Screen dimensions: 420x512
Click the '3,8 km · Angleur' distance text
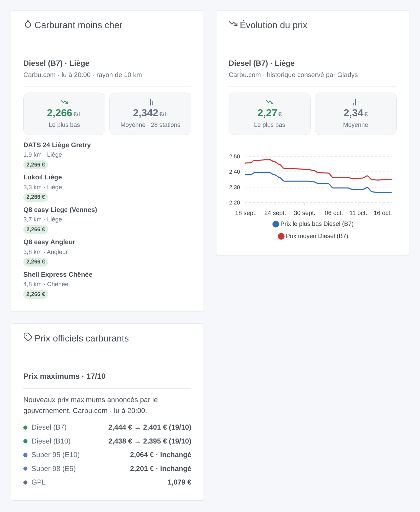[45, 252]
